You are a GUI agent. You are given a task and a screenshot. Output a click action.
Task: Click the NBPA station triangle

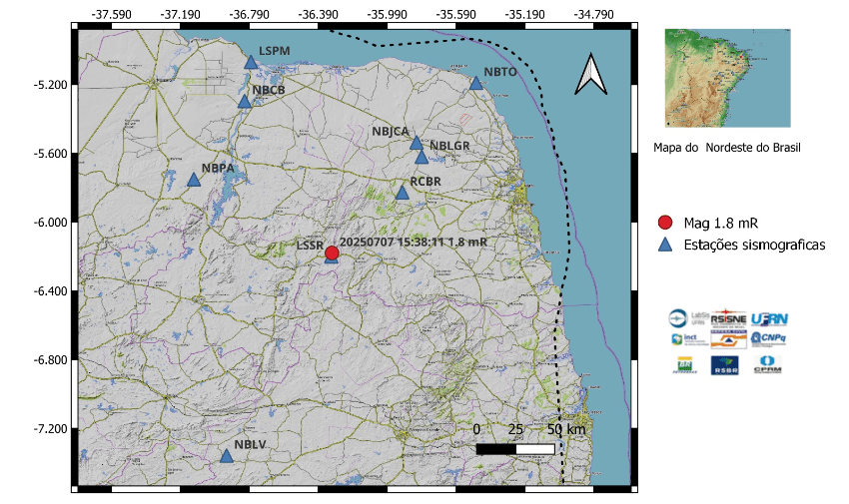tap(194, 181)
